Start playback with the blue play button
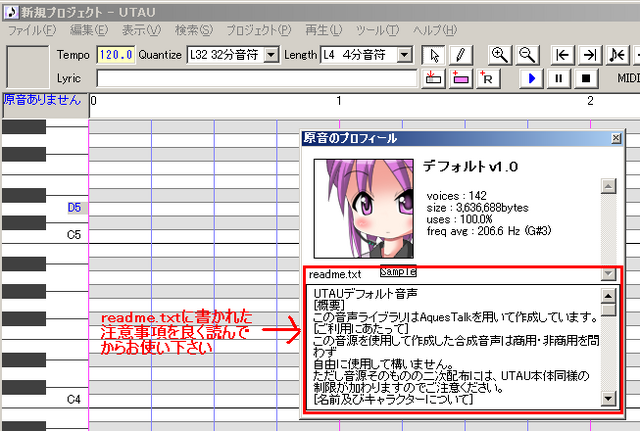This screenshot has width=640, height=431. (x=531, y=78)
